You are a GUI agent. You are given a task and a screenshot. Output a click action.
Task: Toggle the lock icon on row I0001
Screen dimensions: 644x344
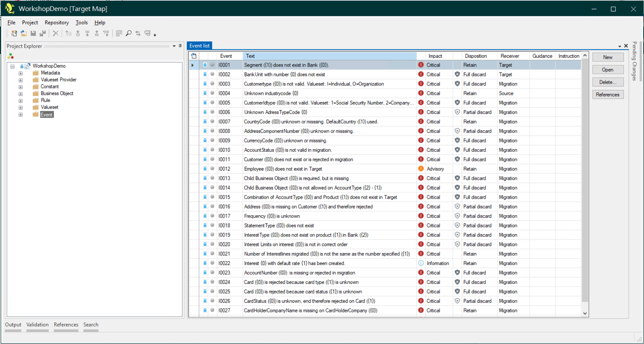click(x=205, y=65)
